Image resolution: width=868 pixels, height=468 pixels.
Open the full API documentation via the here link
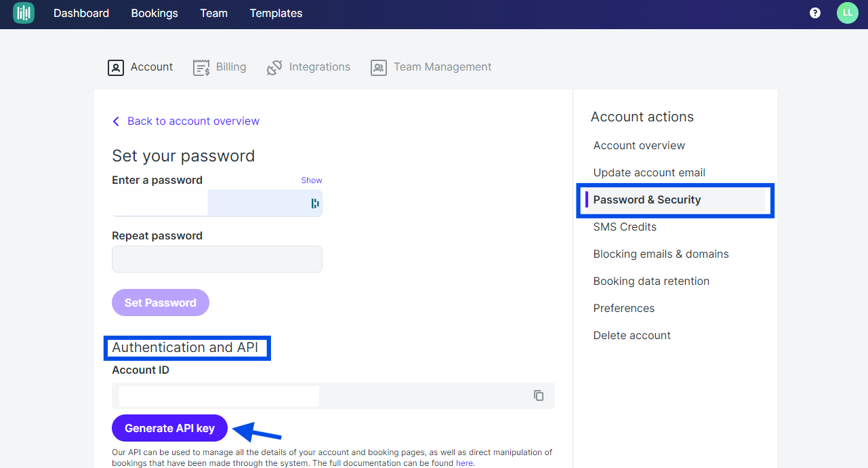click(x=464, y=463)
